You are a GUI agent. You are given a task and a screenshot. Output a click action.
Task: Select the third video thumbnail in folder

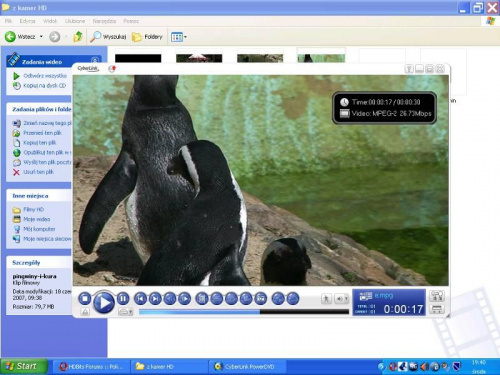pyautogui.click(x=260, y=58)
